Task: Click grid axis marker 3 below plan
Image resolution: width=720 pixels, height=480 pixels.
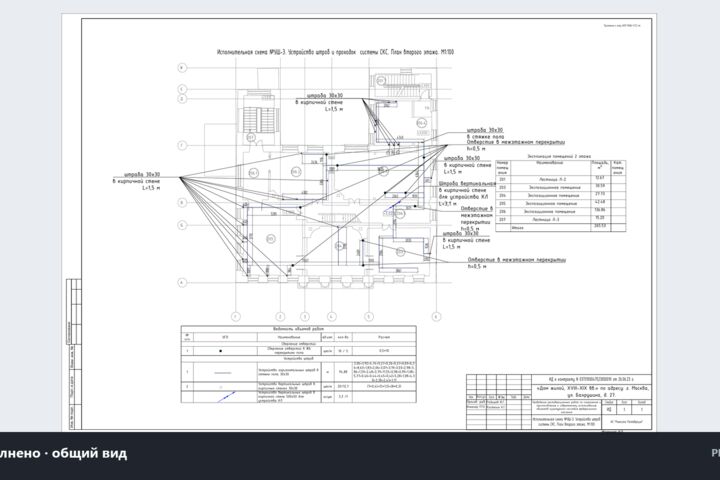Action: click(305, 316)
